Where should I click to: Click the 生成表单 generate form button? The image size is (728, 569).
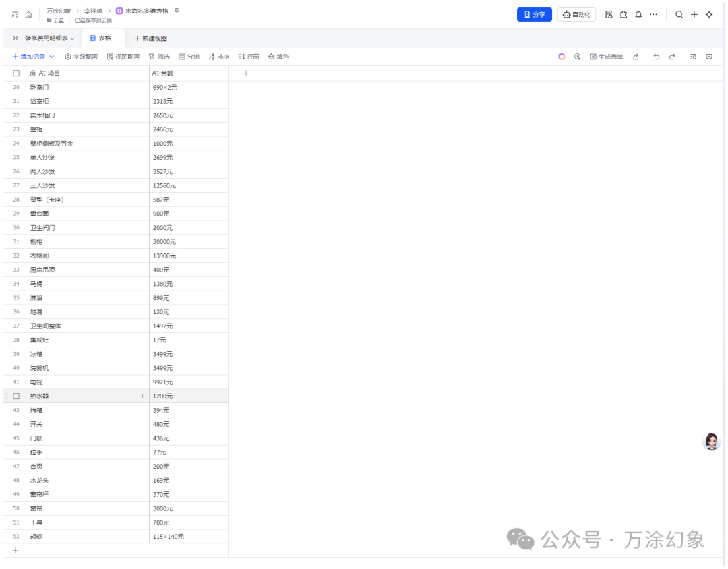coord(607,57)
